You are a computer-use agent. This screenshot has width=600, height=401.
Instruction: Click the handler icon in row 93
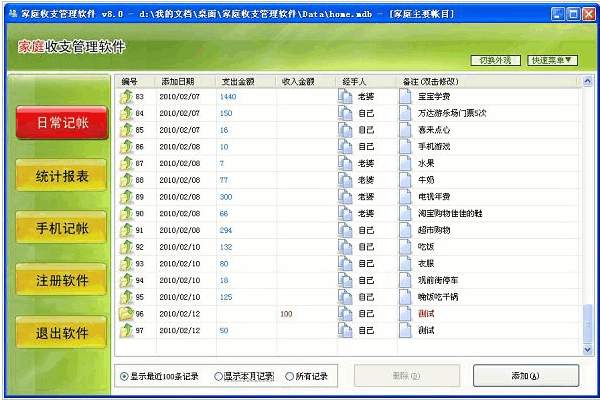pos(345,264)
